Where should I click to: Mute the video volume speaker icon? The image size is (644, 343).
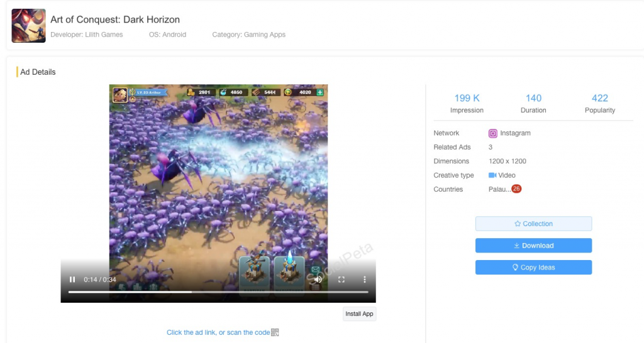[x=318, y=280]
